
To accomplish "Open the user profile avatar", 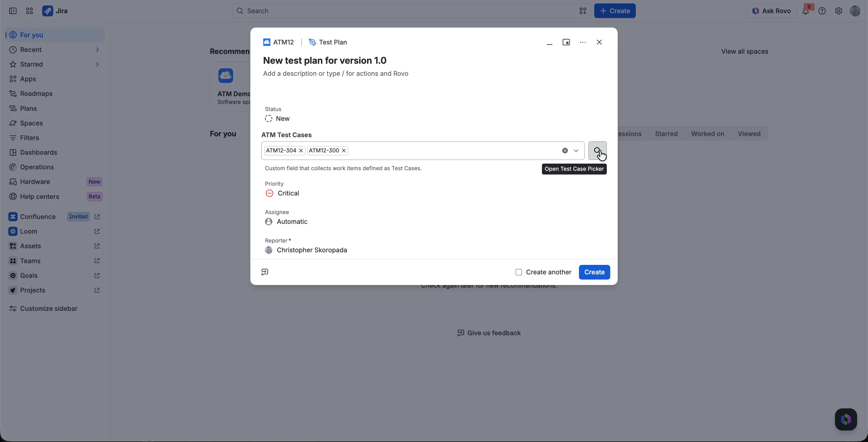I will coord(855,11).
